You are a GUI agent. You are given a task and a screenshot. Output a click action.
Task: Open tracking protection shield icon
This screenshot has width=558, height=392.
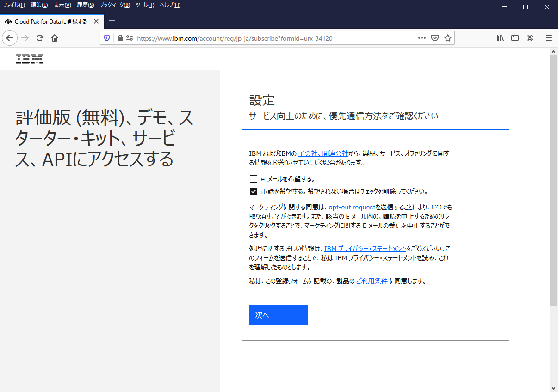(107, 38)
